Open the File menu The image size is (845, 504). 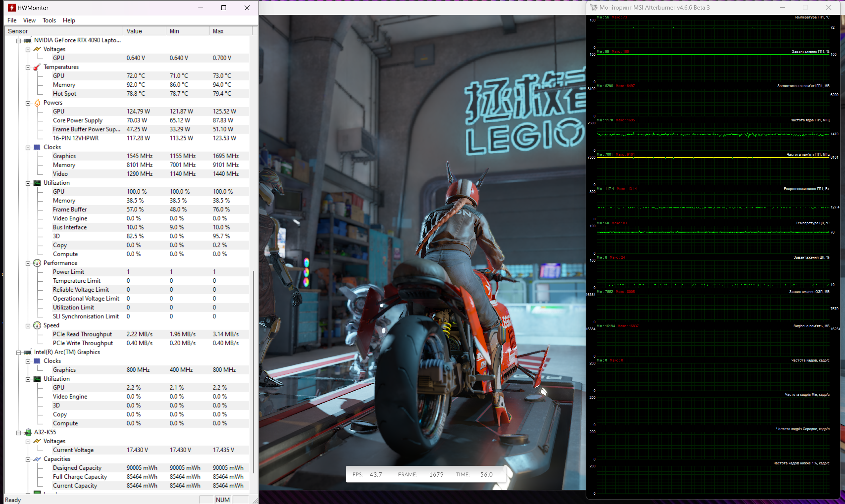coord(12,20)
